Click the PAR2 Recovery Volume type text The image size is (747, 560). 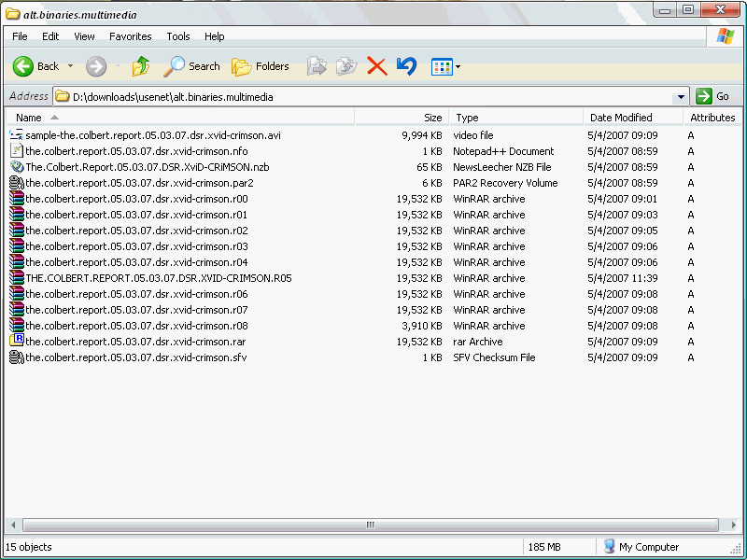(x=505, y=183)
